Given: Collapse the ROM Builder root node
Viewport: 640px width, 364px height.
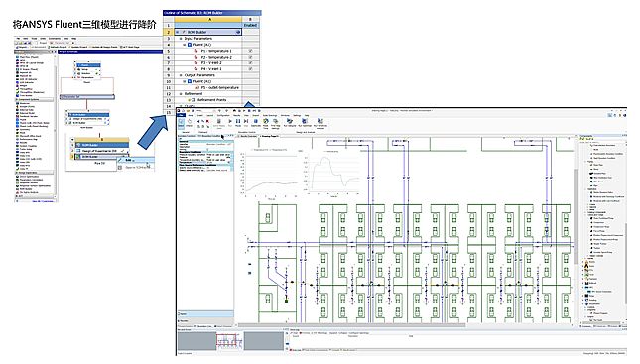Looking at the screenshot, I should tap(178, 32).
